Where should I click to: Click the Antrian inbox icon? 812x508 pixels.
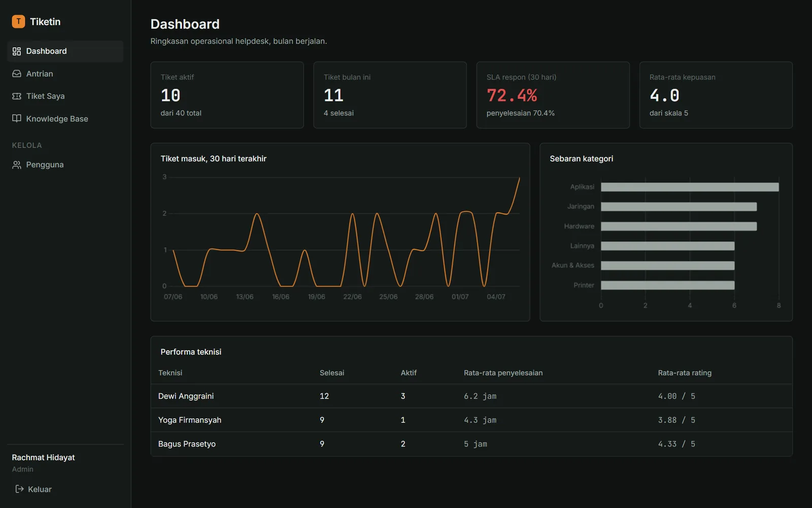[x=17, y=74]
